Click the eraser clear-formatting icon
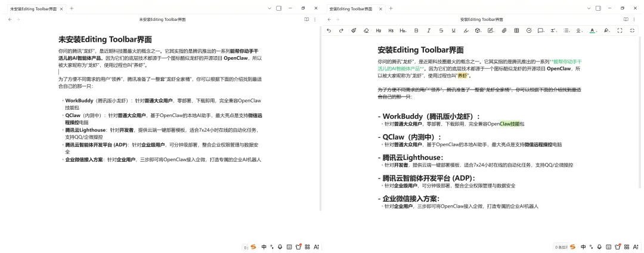The image size is (644, 253). 366,30
